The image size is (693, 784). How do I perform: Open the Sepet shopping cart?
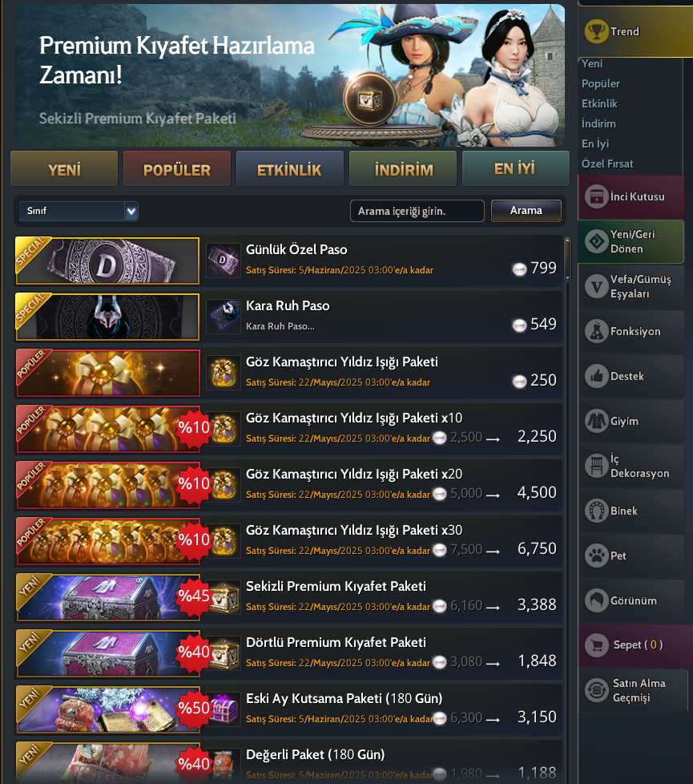tap(597, 645)
